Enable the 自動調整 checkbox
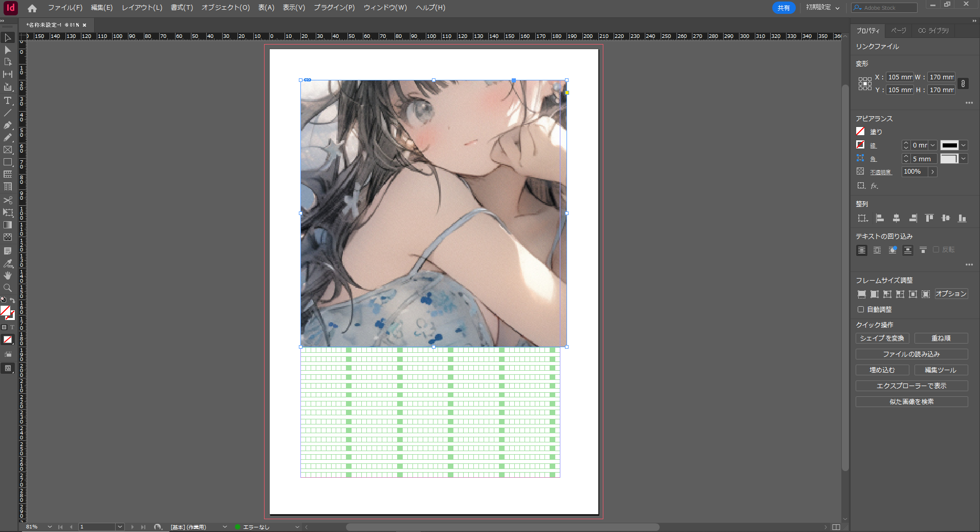Viewport: 980px width, 532px height. click(x=861, y=309)
